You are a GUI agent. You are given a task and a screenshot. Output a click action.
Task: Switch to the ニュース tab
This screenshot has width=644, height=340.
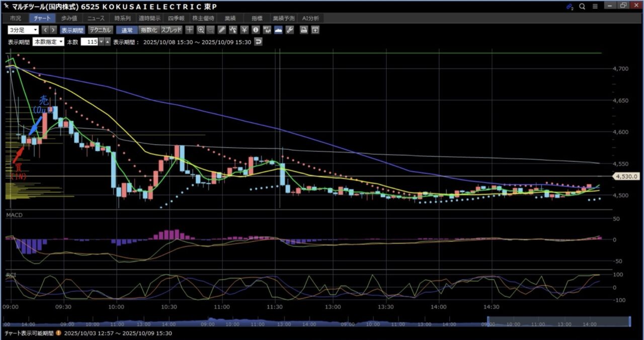click(96, 18)
